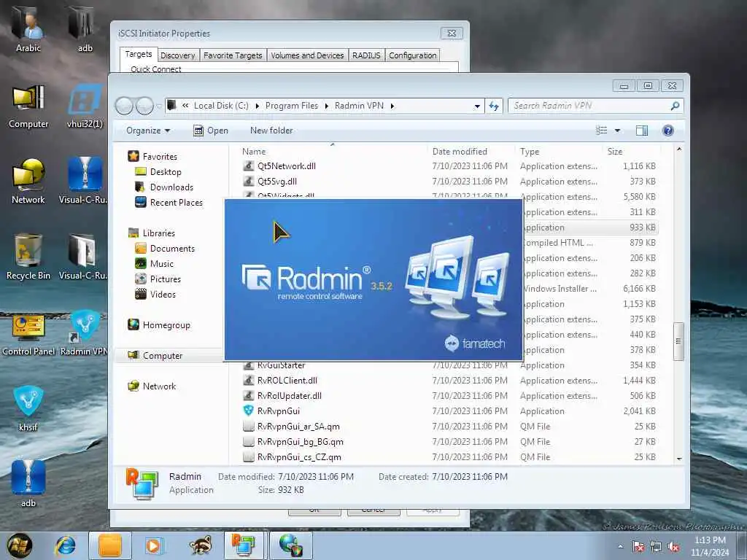Viewport: 747px width, 560px height.
Task: Change the folder view icon
Action: tap(602, 131)
